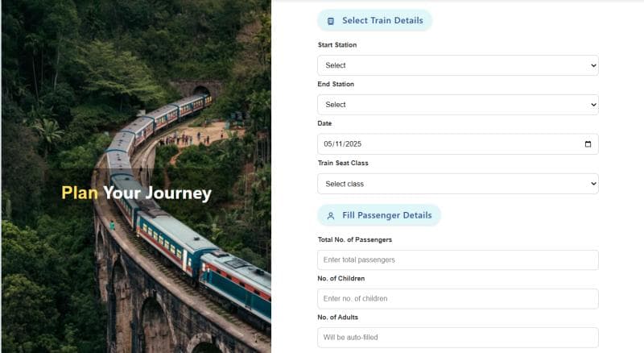This screenshot has height=353, width=644.
Task: Expand the Start Station dropdown arrow
Action: tap(593, 65)
